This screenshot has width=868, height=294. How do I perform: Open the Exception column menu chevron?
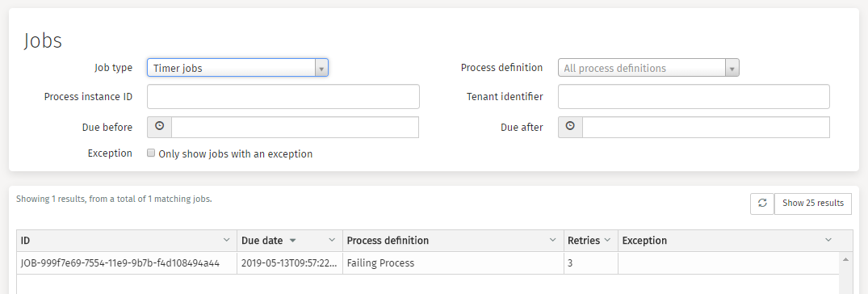click(828, 241)
